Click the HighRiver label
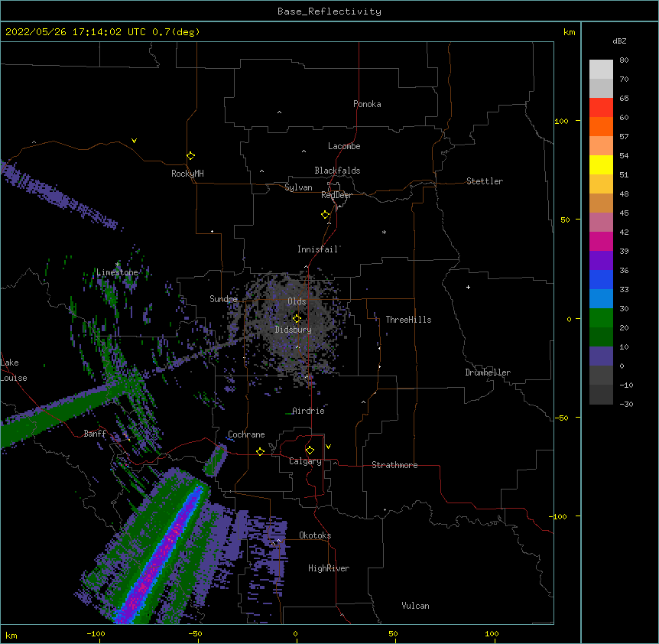 click(329, 568)
